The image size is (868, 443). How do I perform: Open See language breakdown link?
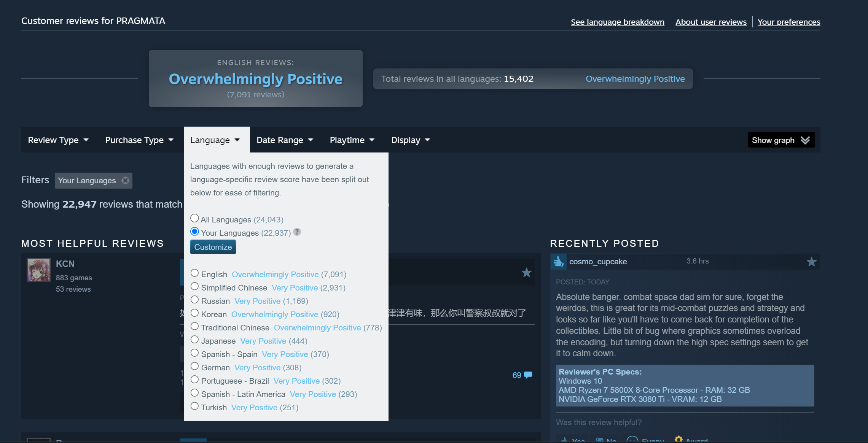(x=617, y=22)
